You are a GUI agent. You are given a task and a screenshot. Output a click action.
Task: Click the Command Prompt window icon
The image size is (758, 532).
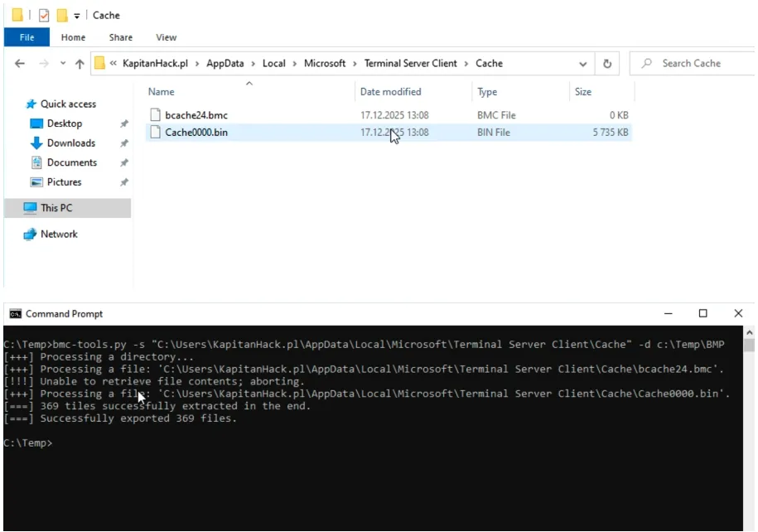[x=15, y=314]
